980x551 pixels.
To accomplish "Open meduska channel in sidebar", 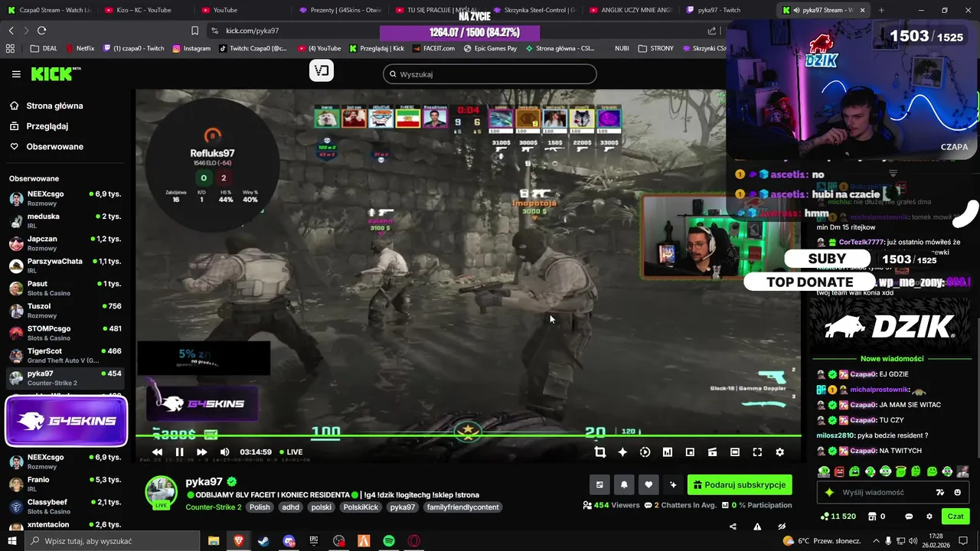I will coord(65,221).
